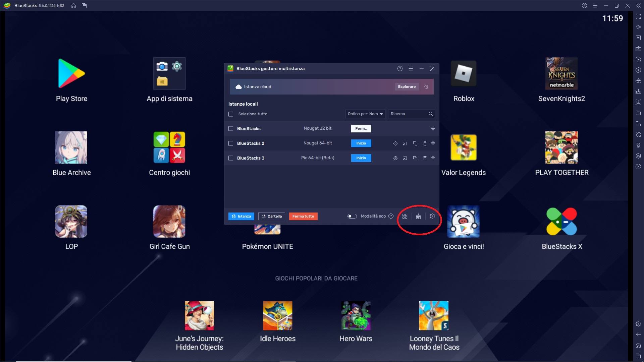Reorder handle for BlueStacks 2 row

[x=433, y=143]
